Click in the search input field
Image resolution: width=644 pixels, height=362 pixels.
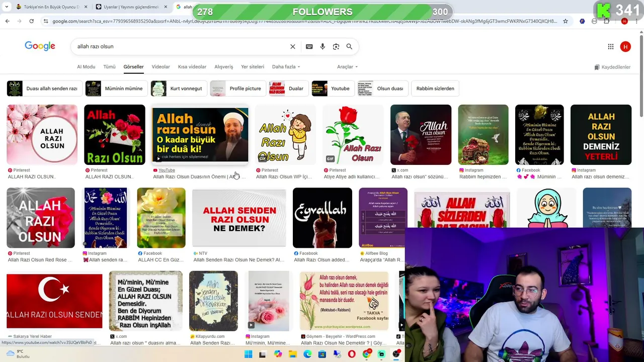coord(181,46)
